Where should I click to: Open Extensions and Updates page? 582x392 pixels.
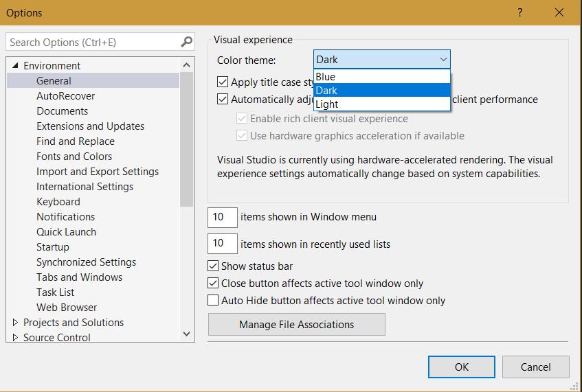(90, 126)
